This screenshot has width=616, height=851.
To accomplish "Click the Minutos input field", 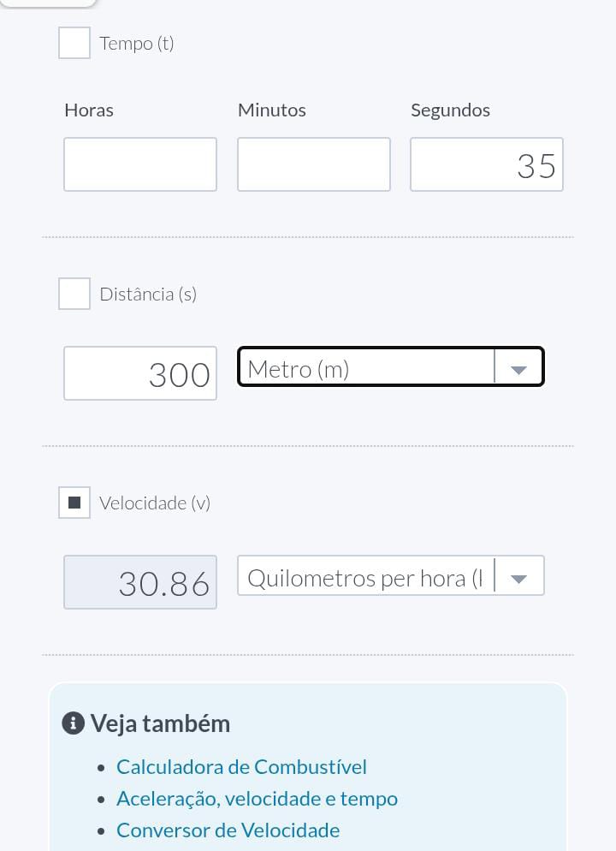I will pos(314,164).
